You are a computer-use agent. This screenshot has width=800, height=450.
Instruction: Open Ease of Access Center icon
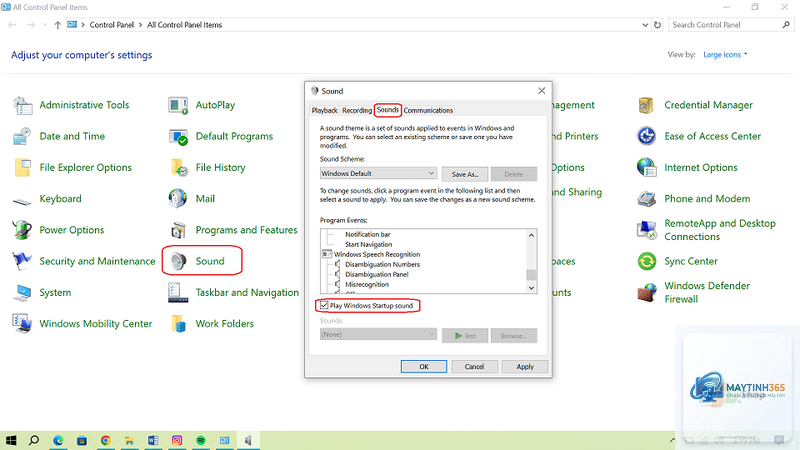646,136
